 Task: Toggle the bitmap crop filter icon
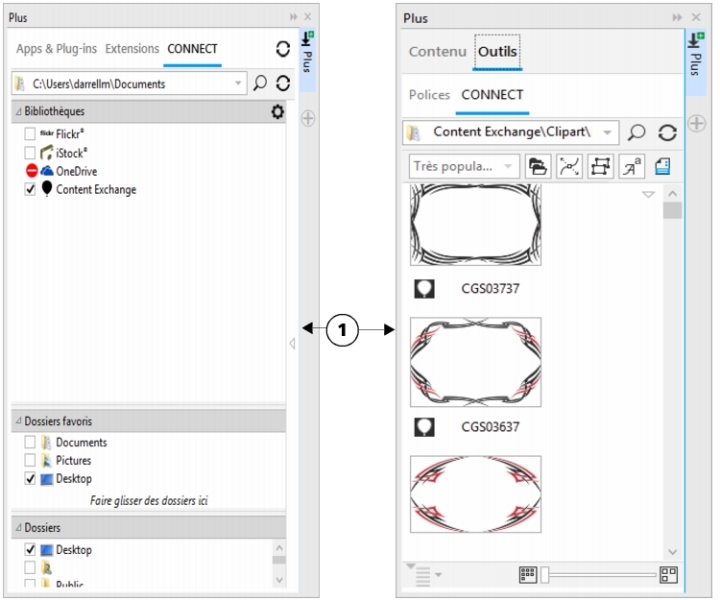click(x=601, y=166)
